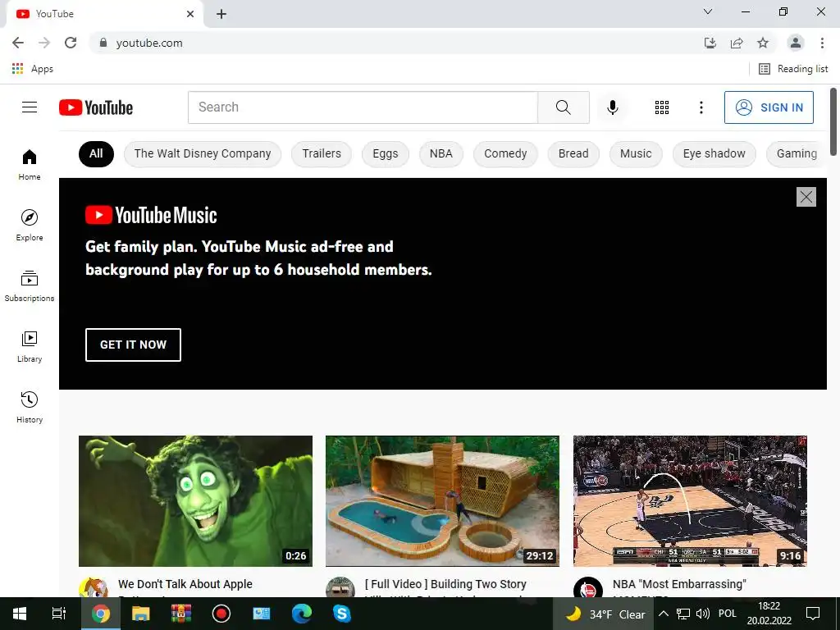Click the Search input field
This screenshot has width=840, height=630.
[363, 107]
